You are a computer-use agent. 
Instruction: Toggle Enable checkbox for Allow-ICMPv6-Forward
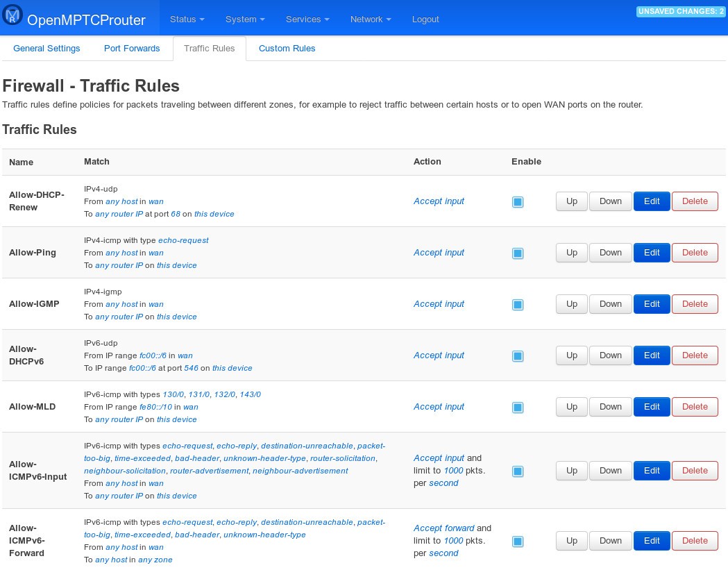point(518,542)
